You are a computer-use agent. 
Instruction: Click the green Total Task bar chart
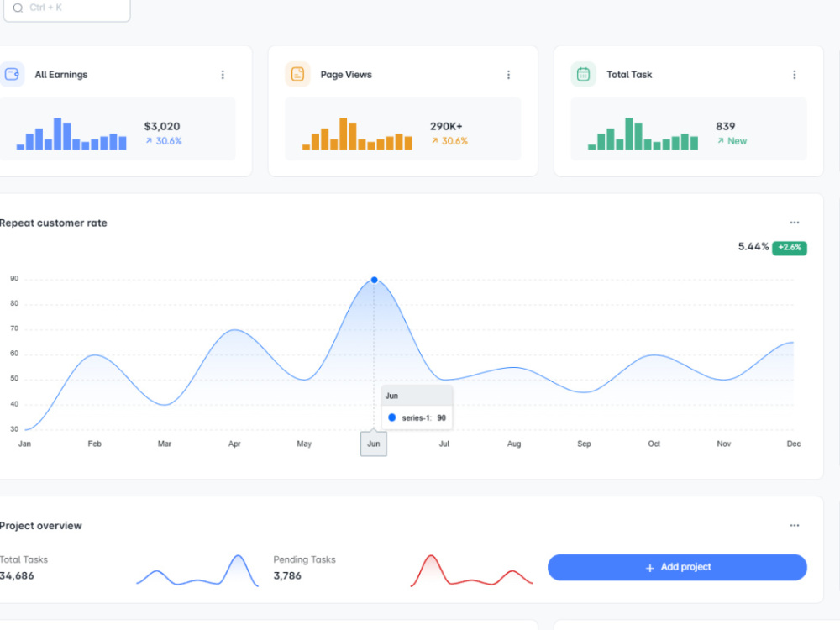[x=643, y=134]
